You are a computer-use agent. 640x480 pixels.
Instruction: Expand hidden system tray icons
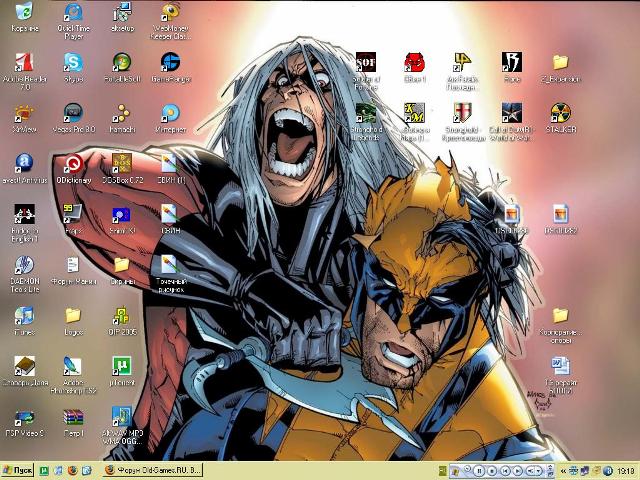[x=563, y=471]
